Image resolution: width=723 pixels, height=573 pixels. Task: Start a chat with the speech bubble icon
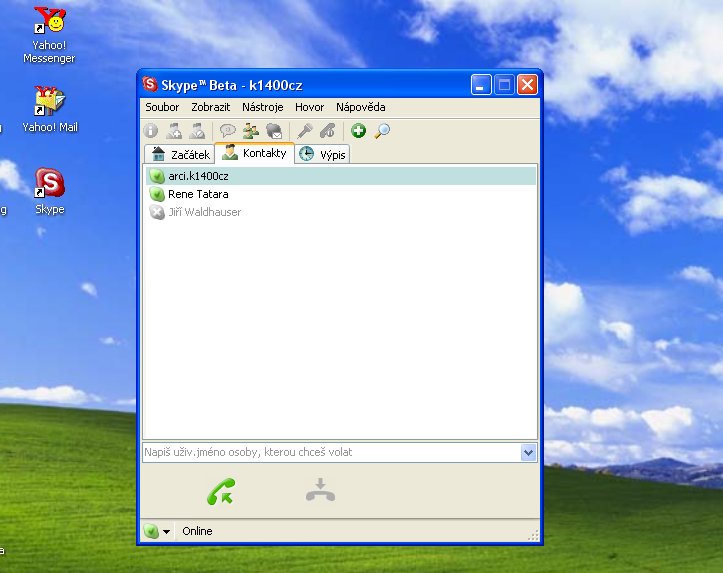[228, 131]
